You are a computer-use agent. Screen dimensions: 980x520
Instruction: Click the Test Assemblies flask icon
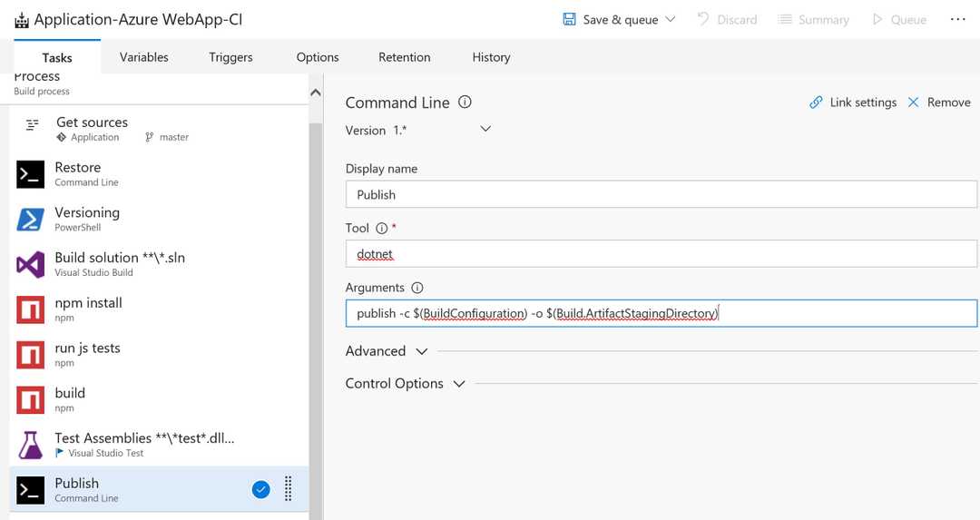(30, 445)
